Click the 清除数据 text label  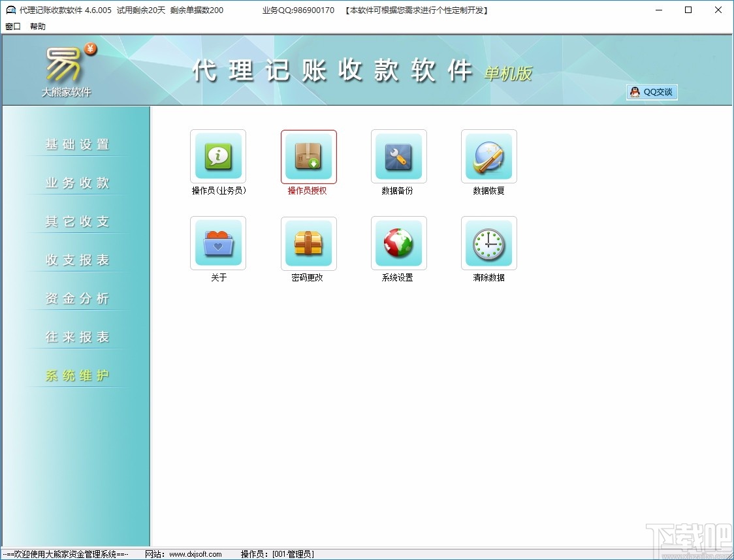(x=488, y=277)
